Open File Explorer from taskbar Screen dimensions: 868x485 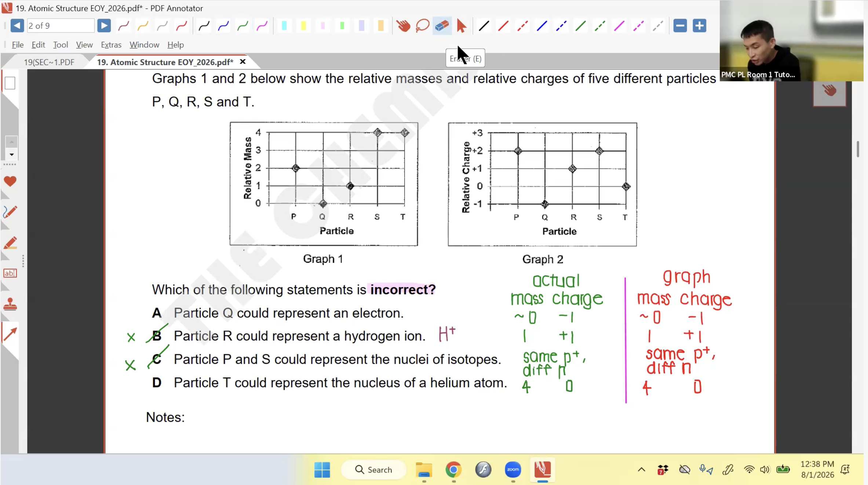[424, 470]
